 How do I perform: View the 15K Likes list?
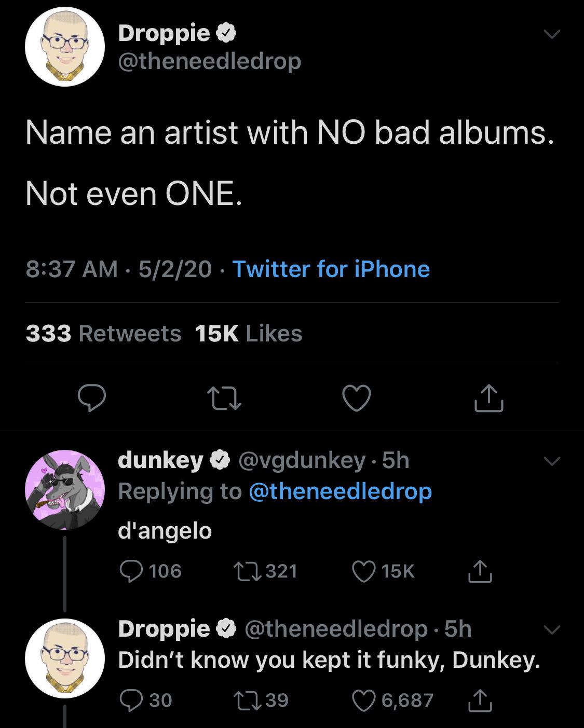249,333
